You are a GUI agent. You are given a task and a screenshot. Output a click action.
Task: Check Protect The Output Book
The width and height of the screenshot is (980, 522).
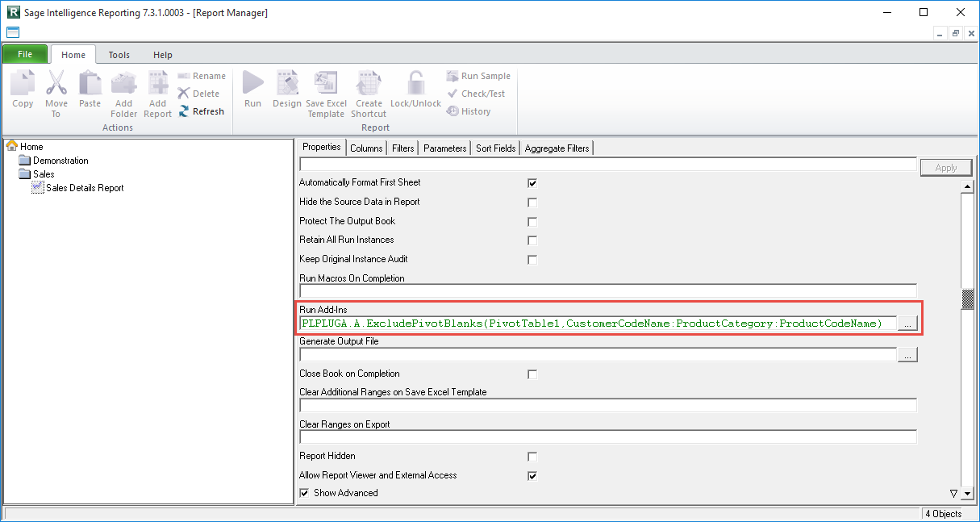pyautogui.click(x=532, y=222)
